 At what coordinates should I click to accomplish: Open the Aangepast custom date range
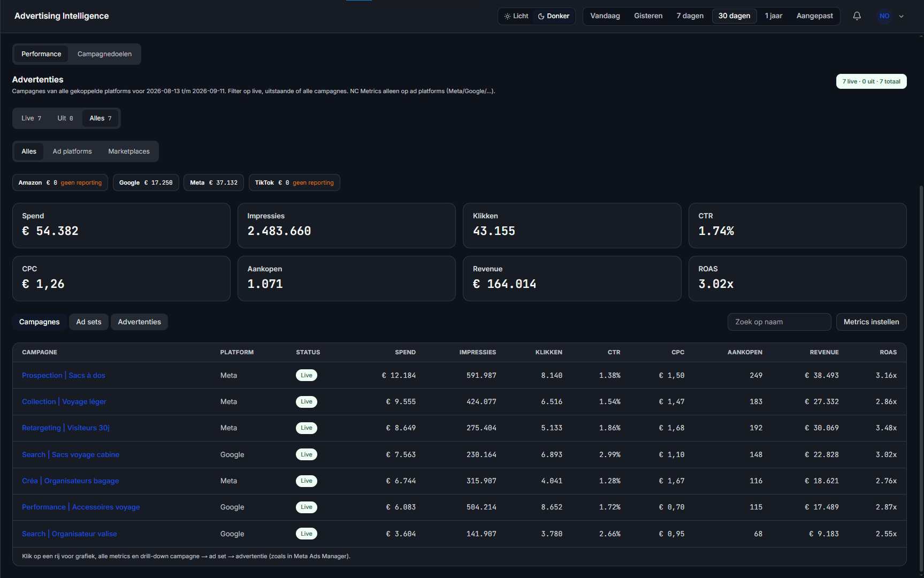[x=814, y=16]
